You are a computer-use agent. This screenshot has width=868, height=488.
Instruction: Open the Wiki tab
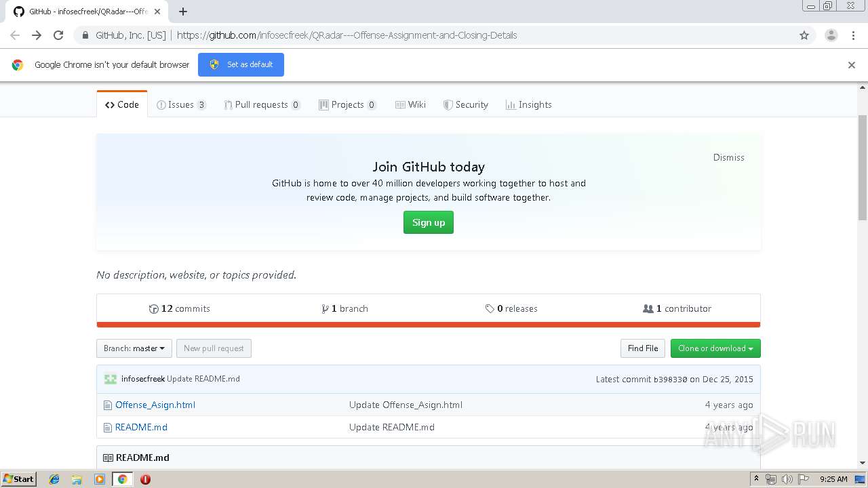click(410, 104)
